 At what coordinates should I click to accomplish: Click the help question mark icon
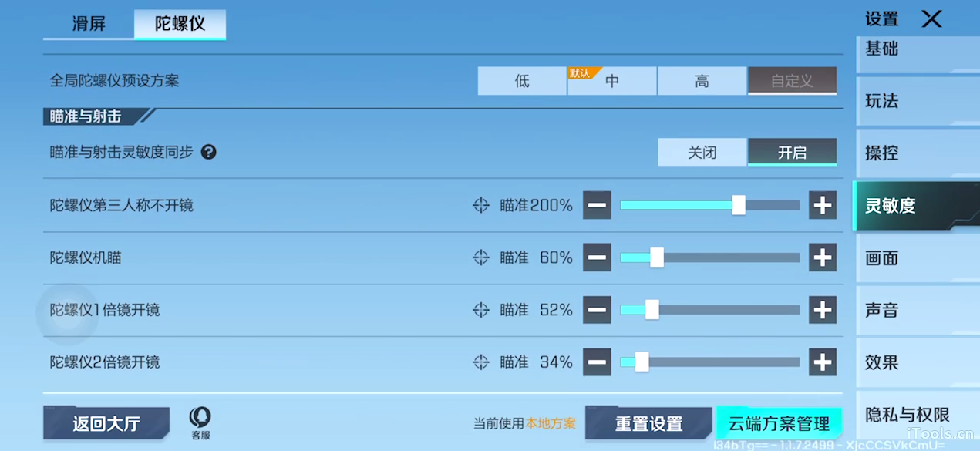click(x=208, y=152)
